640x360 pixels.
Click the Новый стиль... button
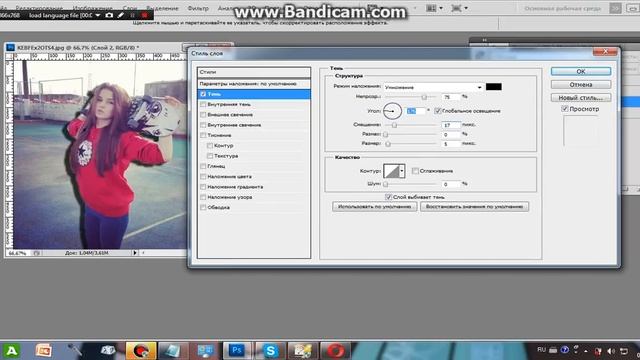click(x=581, y=98)
